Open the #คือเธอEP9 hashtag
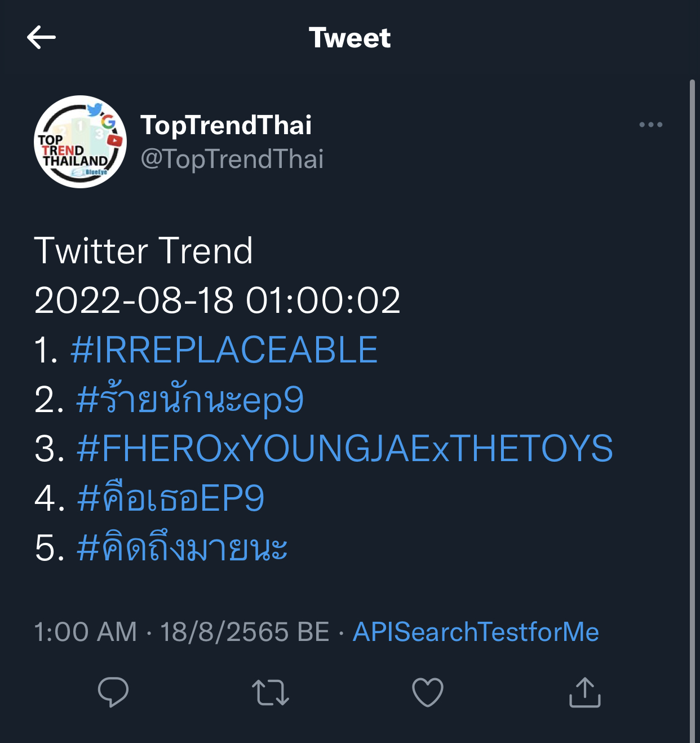This screenshot has height=743, width=700. coord(170,498)
